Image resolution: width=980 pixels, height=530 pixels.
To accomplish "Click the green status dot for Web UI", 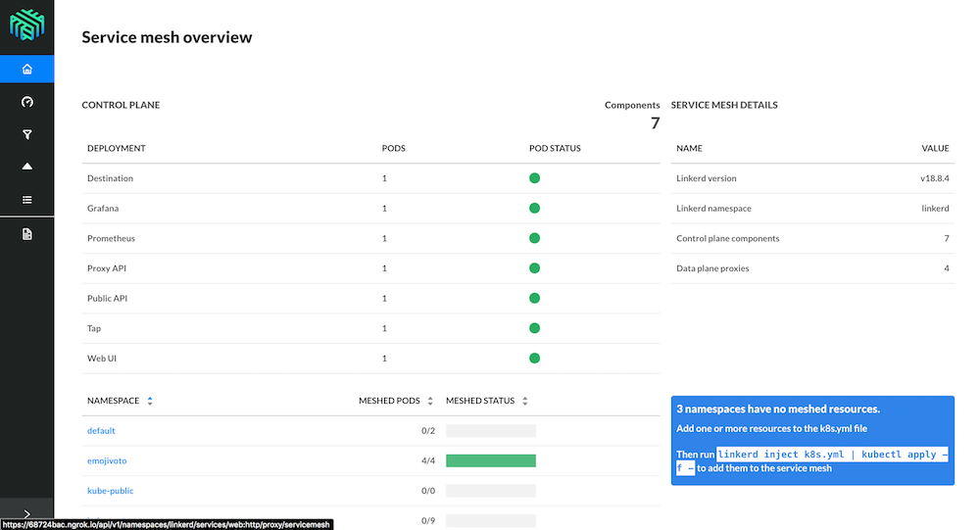I will [x=534, y=359].
